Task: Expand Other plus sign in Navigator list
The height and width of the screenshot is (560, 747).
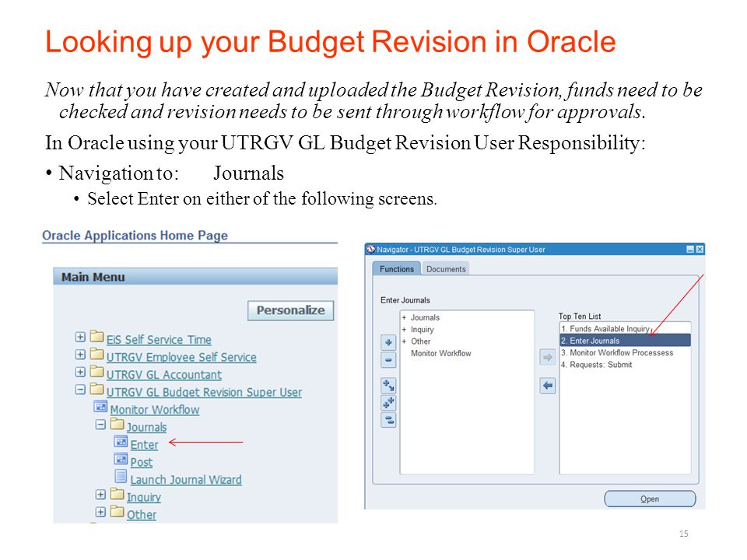Action: click(x=404, y=341)
